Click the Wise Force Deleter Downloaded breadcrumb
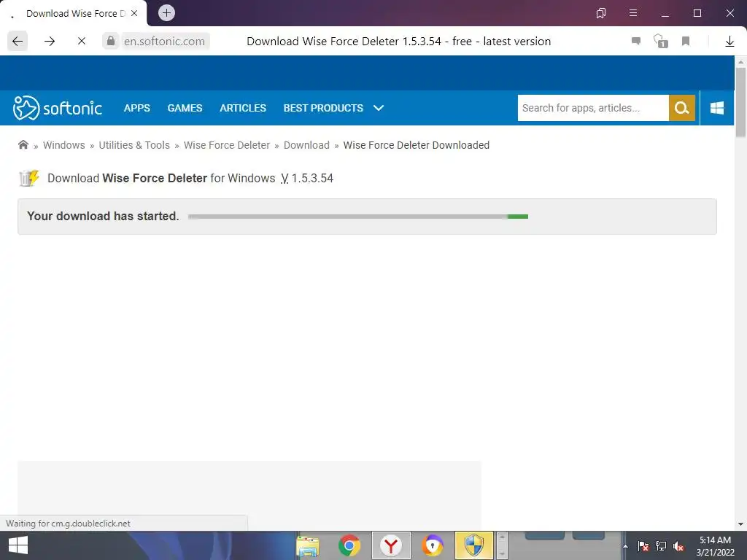Image resolution: width=747 pixels, height=560 pixels. [417, 145]
